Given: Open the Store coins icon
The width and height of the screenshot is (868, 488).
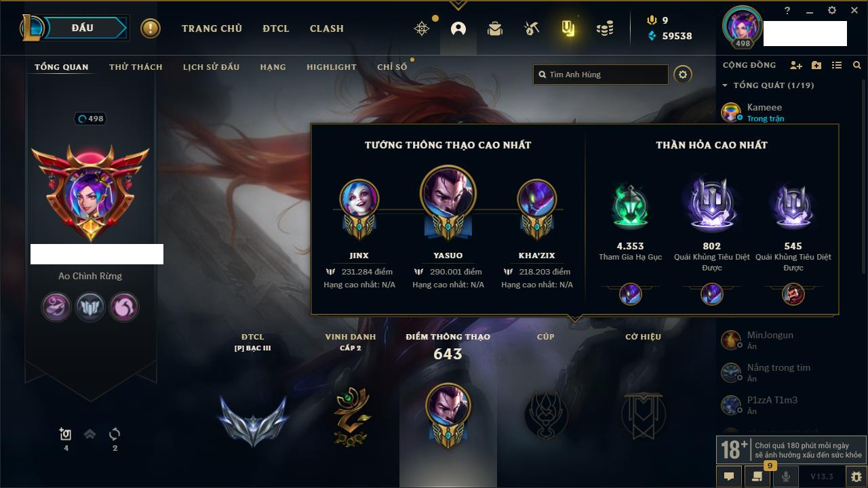Looking at the screenshot, I should [x=605, y=28].
